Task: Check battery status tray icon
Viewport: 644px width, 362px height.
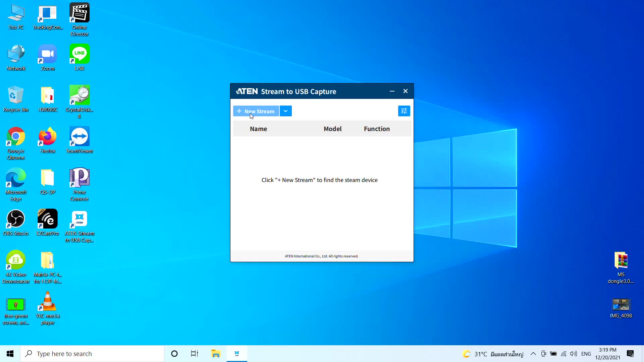Action: coord(553,354)
